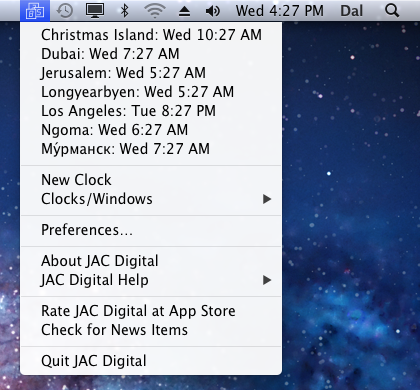
Task: Open the Time Machine menu bar icon
Action: (x=65, y=11)
